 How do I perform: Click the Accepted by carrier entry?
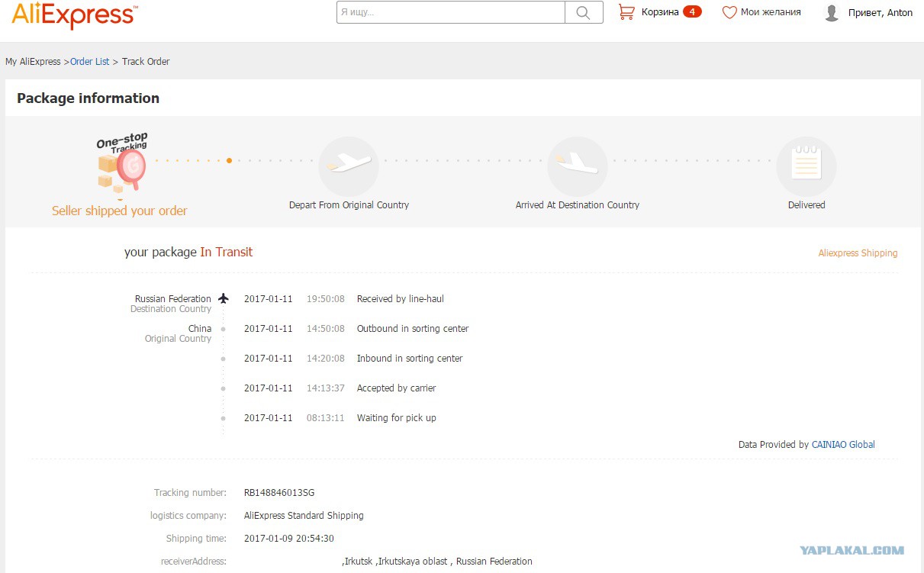(x=396, y=388)
